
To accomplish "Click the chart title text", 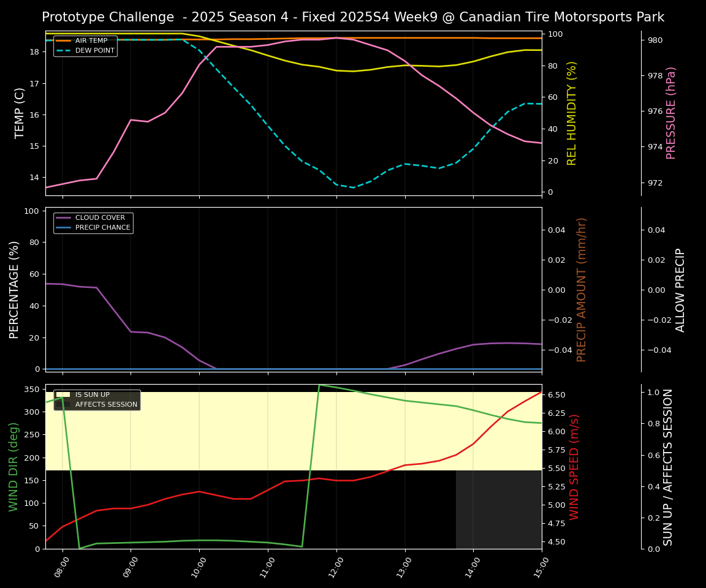I will click(353, 17).
